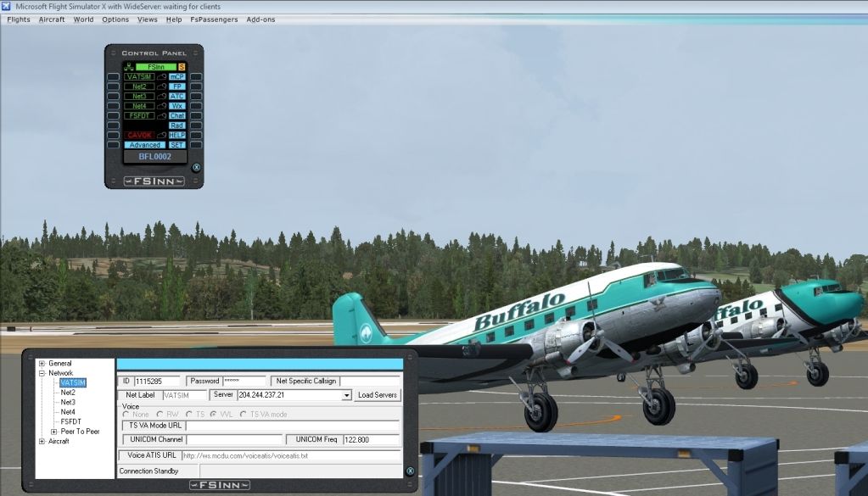Click the Voice ATIS URL field
The height and width of the screenshot is (496, 868).
point(291,455)
